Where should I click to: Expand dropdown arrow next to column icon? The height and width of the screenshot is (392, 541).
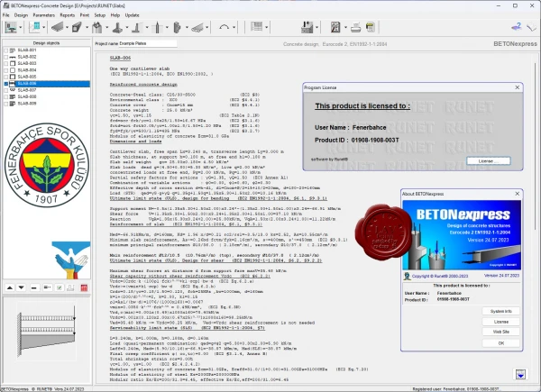pos(107,28)
